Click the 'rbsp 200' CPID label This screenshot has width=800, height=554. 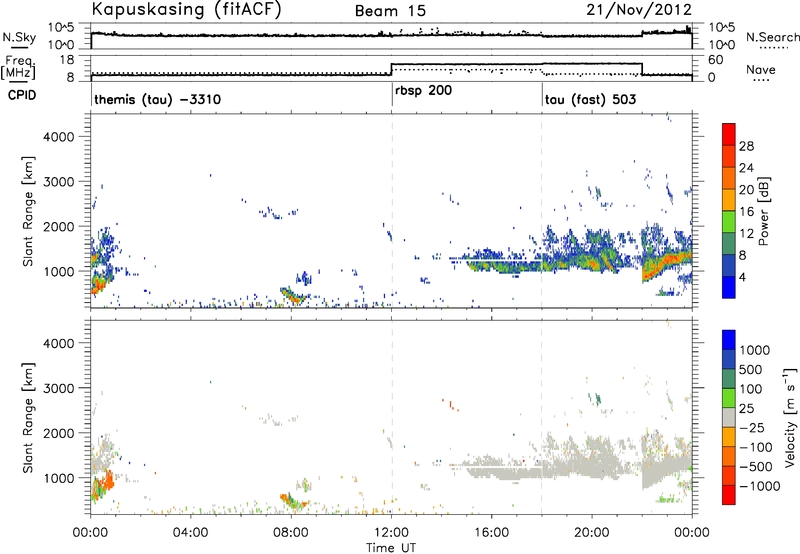click(x=423, y=91)
